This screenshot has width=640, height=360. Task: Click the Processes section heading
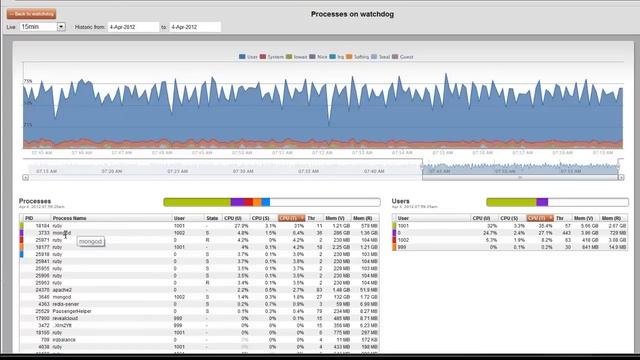coord(35,201)
